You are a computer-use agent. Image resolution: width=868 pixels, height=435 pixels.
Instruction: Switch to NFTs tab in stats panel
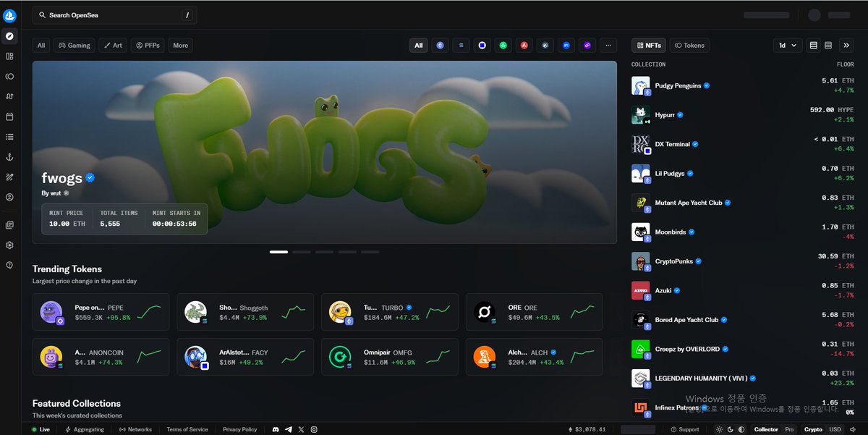pos(649,45)
